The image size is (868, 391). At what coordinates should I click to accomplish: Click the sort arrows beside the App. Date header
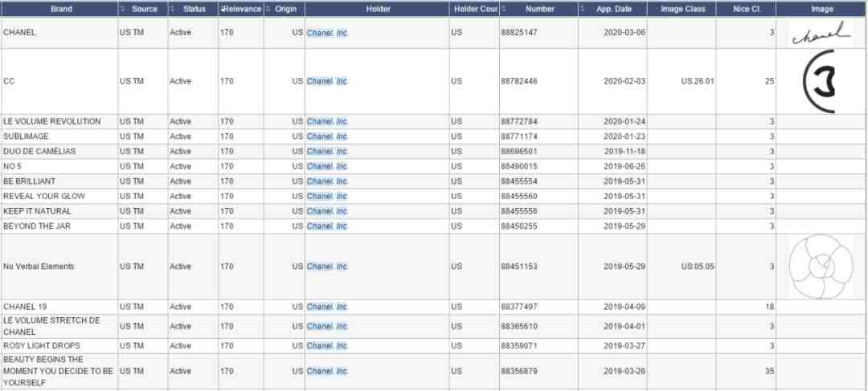583,10
